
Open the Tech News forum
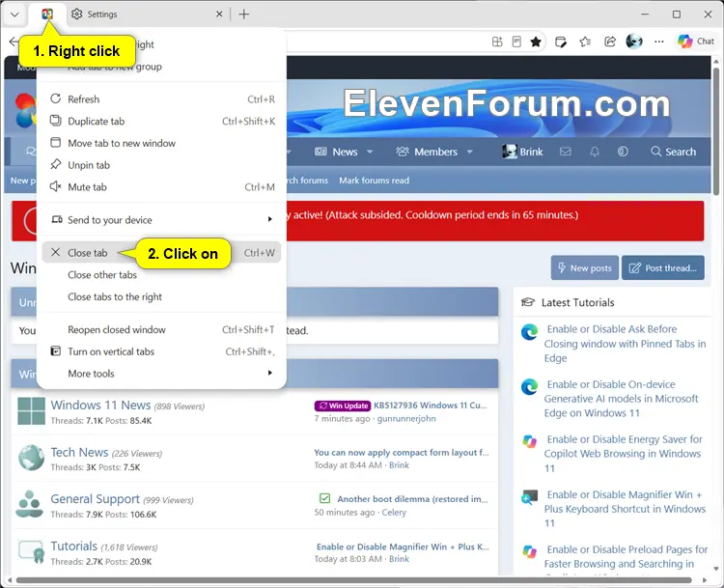(79, 452)
